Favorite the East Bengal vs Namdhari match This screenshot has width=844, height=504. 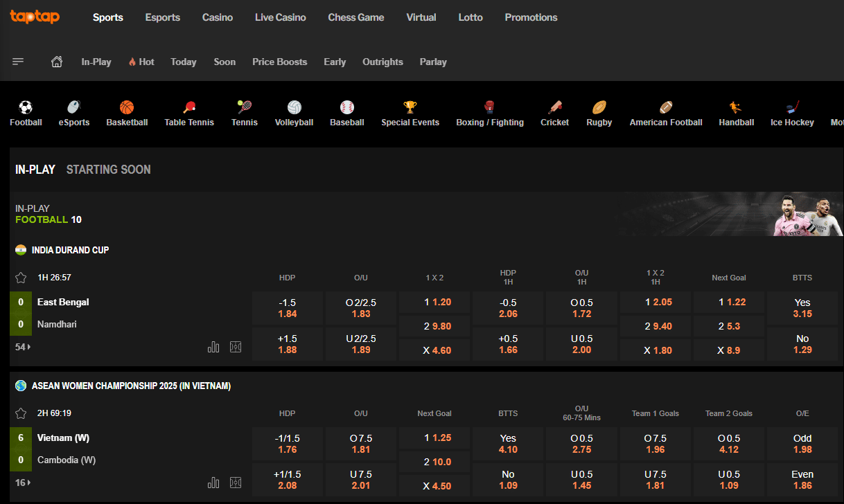coord(19,277)
